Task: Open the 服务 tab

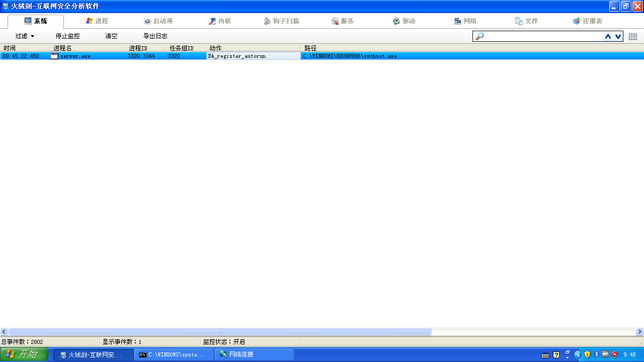Action: tap(343, 21)
